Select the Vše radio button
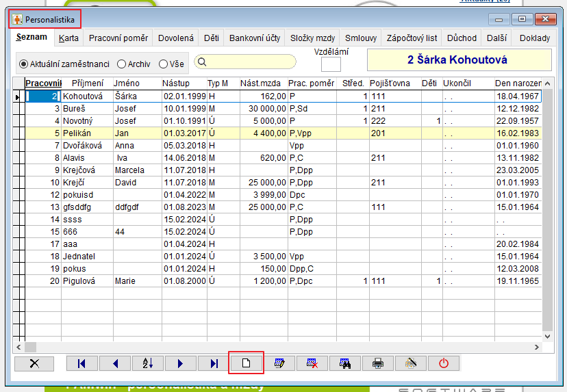 point(163,64)
